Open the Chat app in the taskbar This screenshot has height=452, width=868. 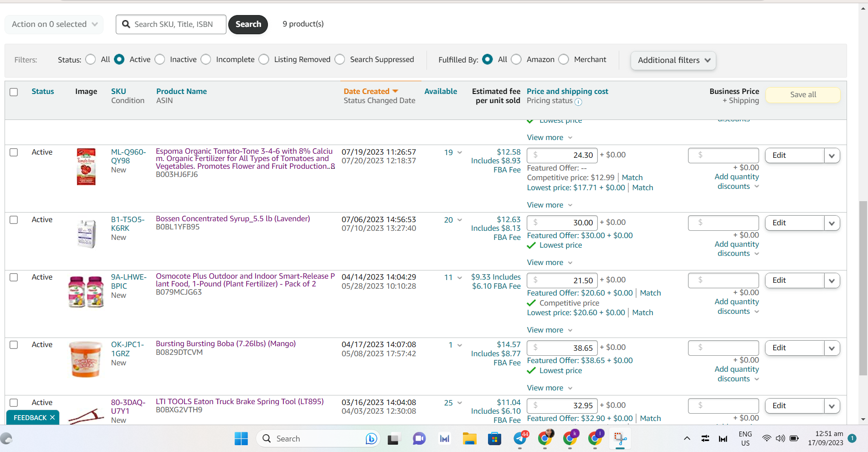pyautogui.click(x=419, y=439)
